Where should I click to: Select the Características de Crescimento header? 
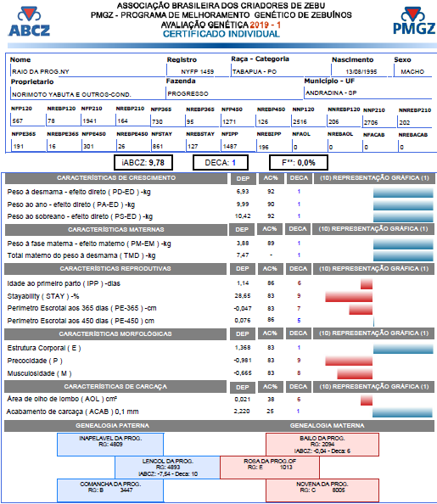116,178
